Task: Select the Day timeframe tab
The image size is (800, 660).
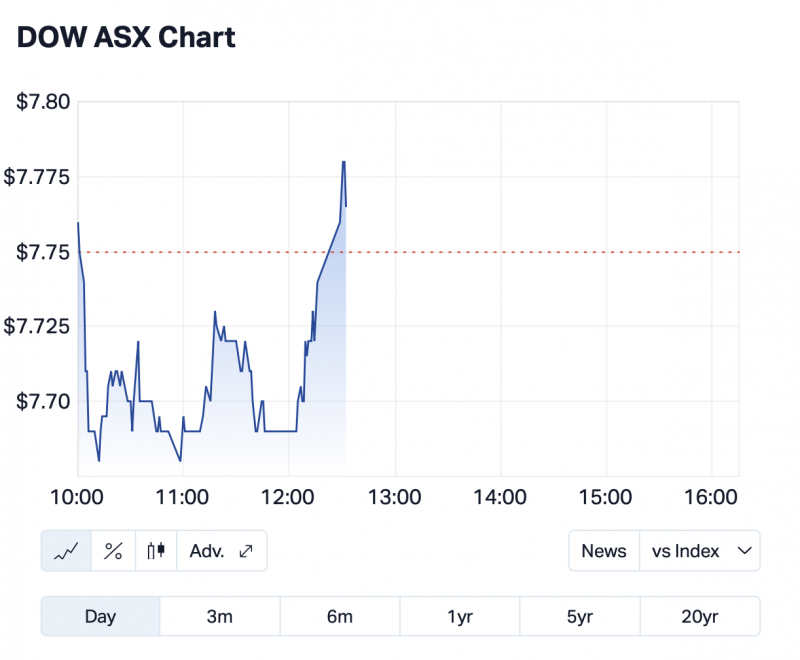Action: 100,617
